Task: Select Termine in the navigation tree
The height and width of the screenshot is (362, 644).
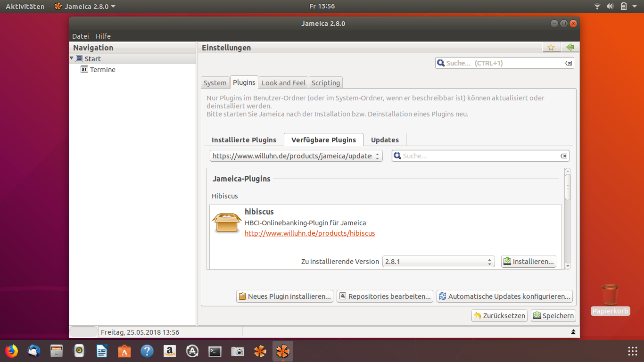Action: (103, 70)
